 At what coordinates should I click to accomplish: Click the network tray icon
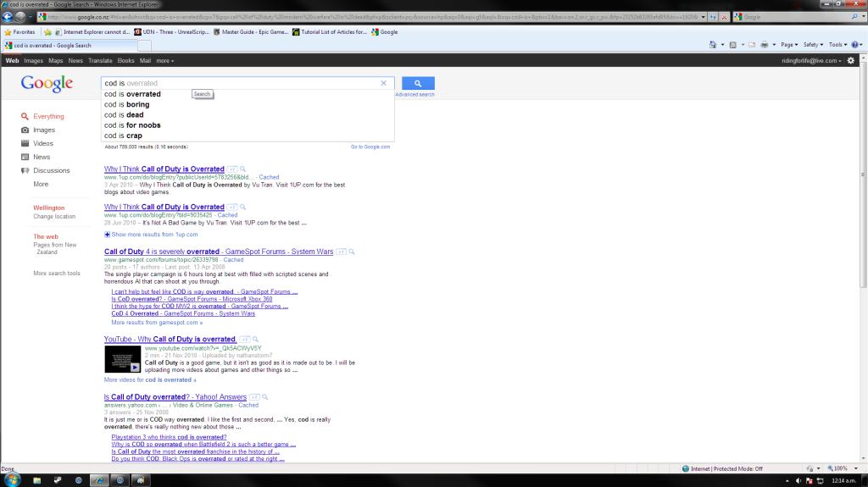(821, 481)
